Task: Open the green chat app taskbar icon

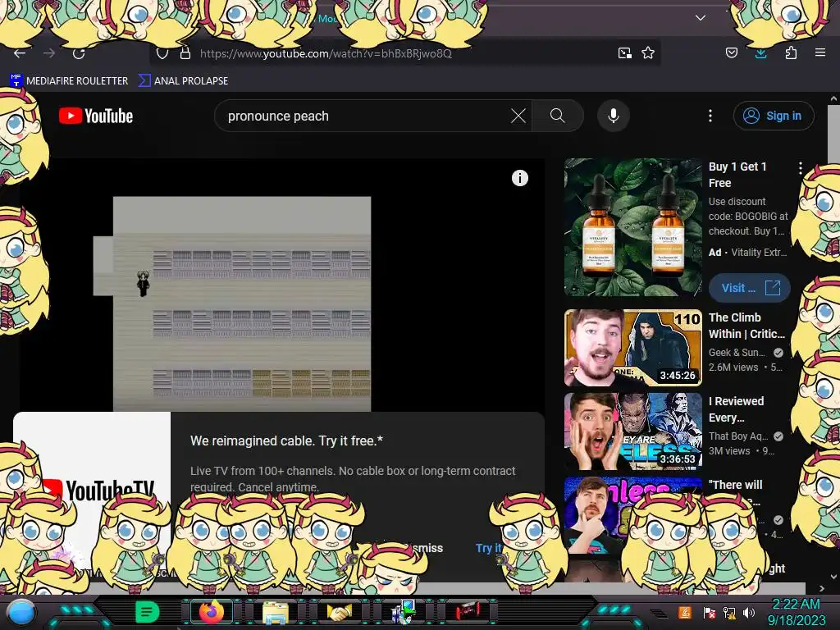Action: 147,612
